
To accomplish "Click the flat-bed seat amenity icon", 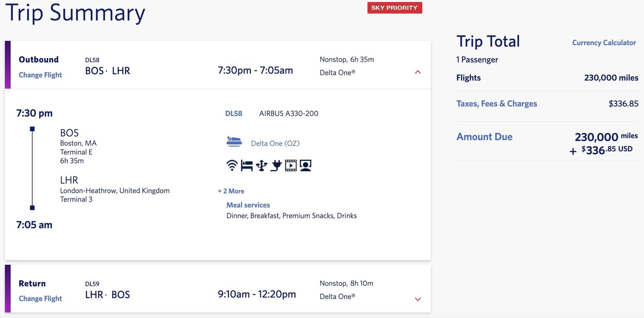I will [x=247, y=165].
